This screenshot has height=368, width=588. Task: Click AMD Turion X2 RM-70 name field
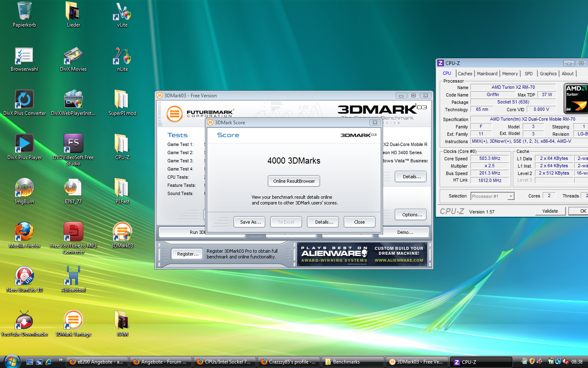(513, 87)
